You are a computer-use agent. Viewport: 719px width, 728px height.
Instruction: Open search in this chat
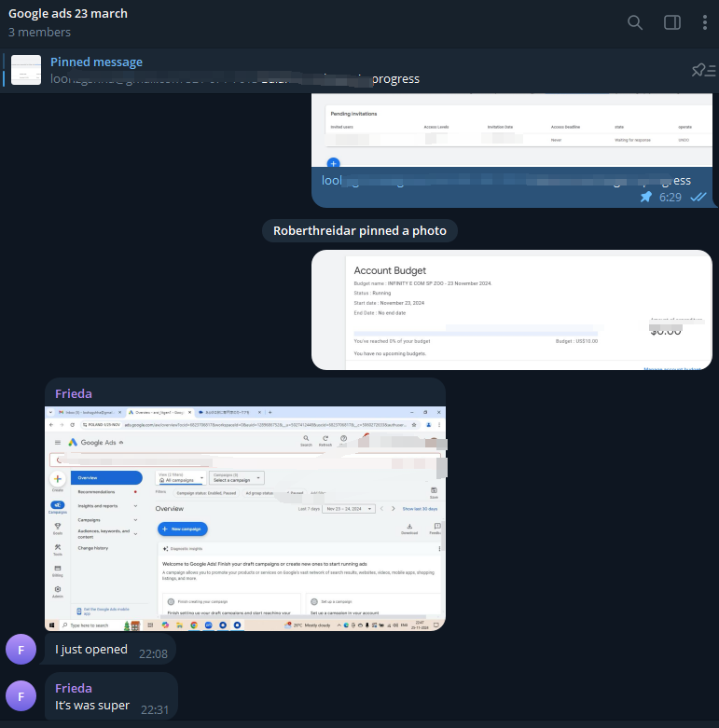[x=634, y=22]
